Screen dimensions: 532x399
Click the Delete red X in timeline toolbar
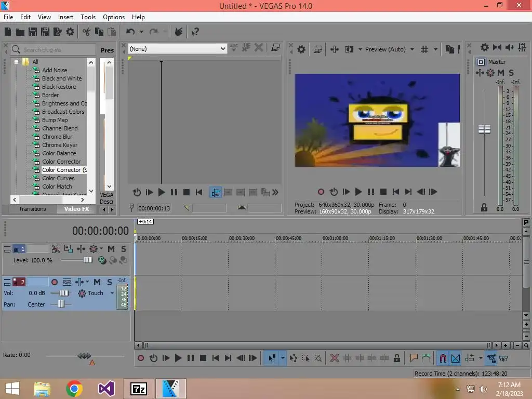point(334,358)
